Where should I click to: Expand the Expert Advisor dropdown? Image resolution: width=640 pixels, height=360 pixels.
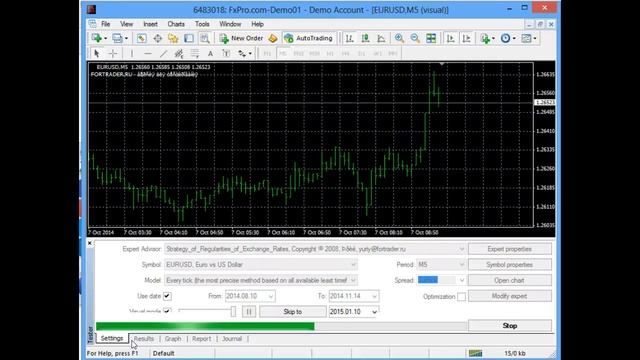461,249
